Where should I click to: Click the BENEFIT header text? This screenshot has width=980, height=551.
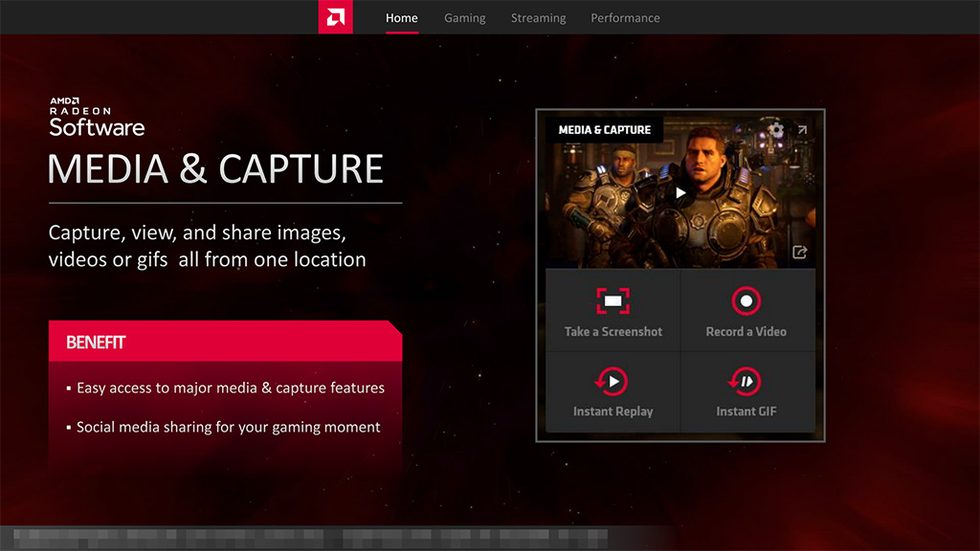(x=96, y=342)
